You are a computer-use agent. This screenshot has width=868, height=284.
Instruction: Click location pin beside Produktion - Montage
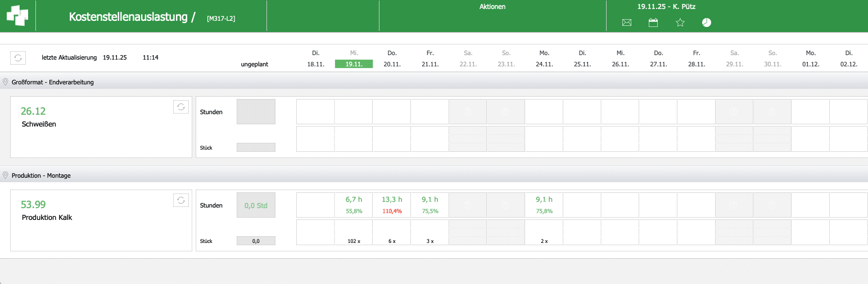6,175
